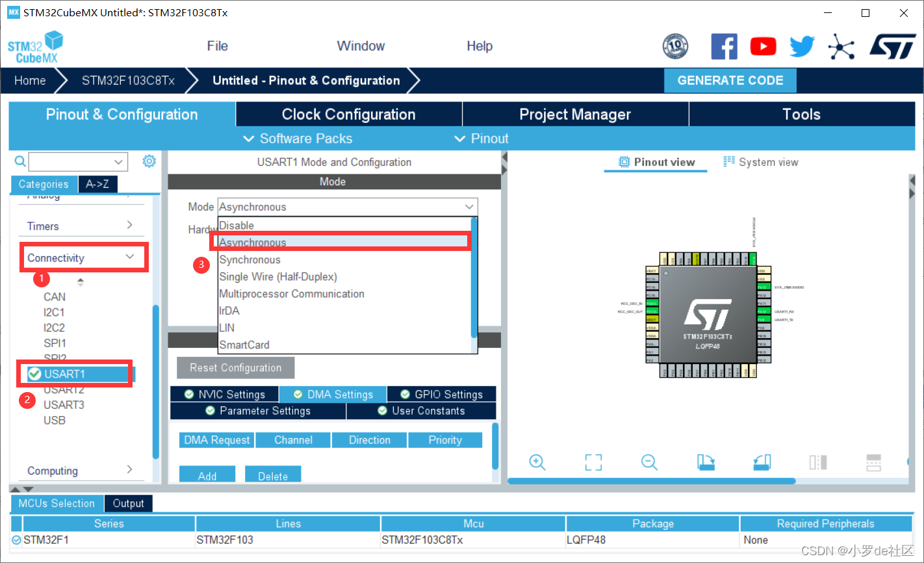
Task: Click the fit-to-screen brackets icon
Action: (x=593, y=462)
